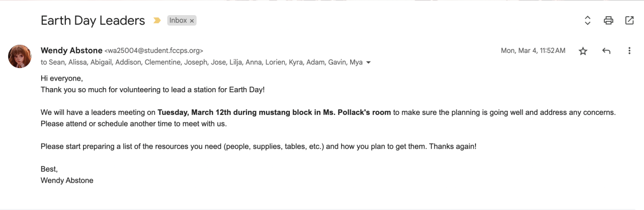This screenshot has height=210, width=644.
Task: Click the Mon, Mar 4 timestamp
Action: 533,51
